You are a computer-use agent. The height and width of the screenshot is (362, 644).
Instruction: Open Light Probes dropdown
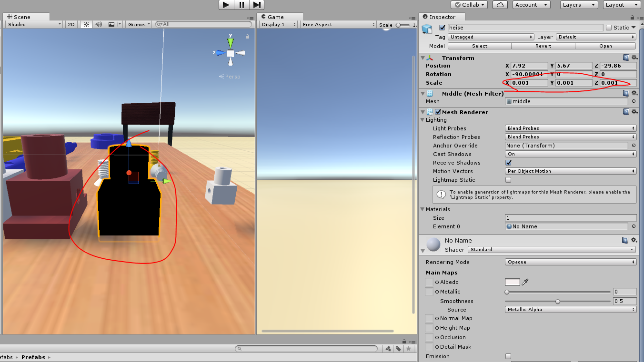point(571,128)
